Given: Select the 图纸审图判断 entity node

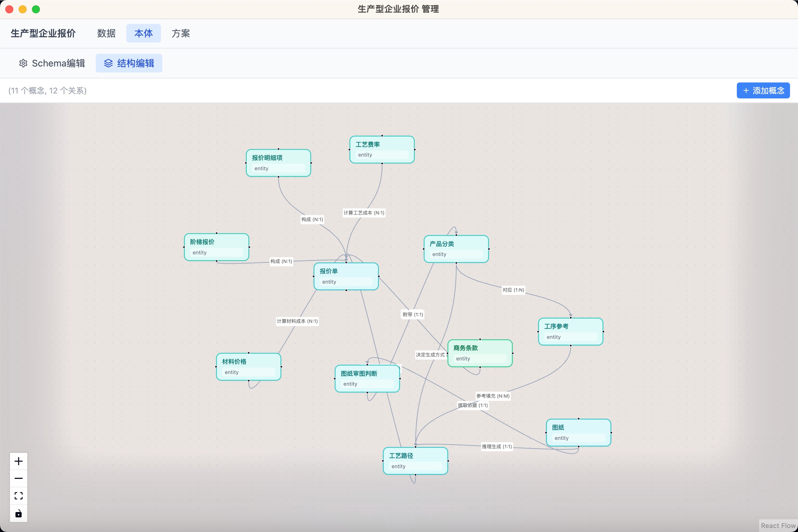Looking at the screenshot, I should coord(367,379).
